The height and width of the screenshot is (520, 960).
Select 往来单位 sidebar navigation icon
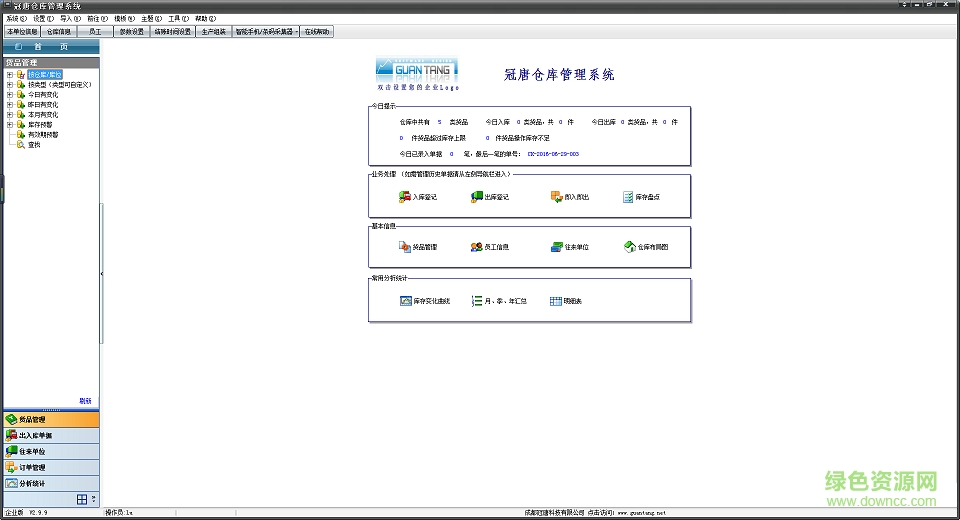[x=11, y=451]
